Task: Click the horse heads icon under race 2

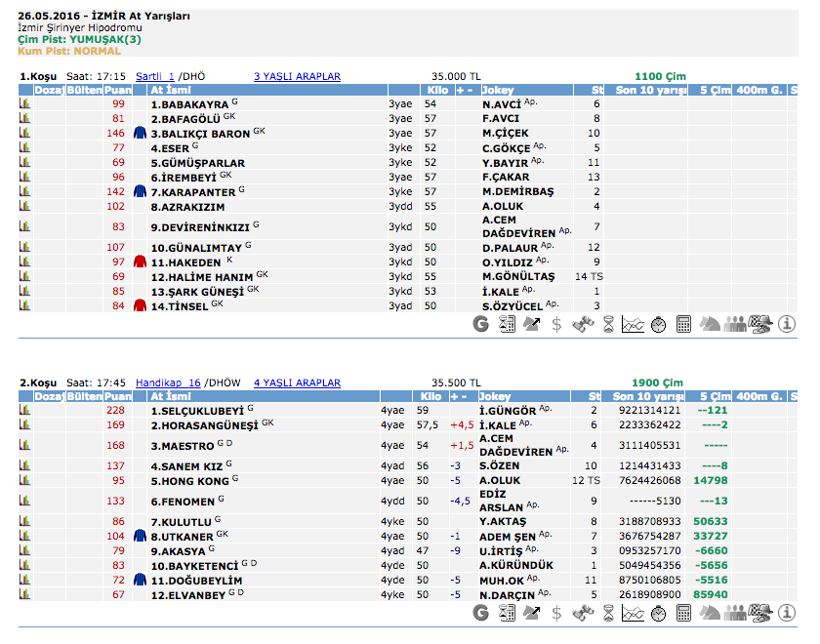Action: [x=710, y=613]
